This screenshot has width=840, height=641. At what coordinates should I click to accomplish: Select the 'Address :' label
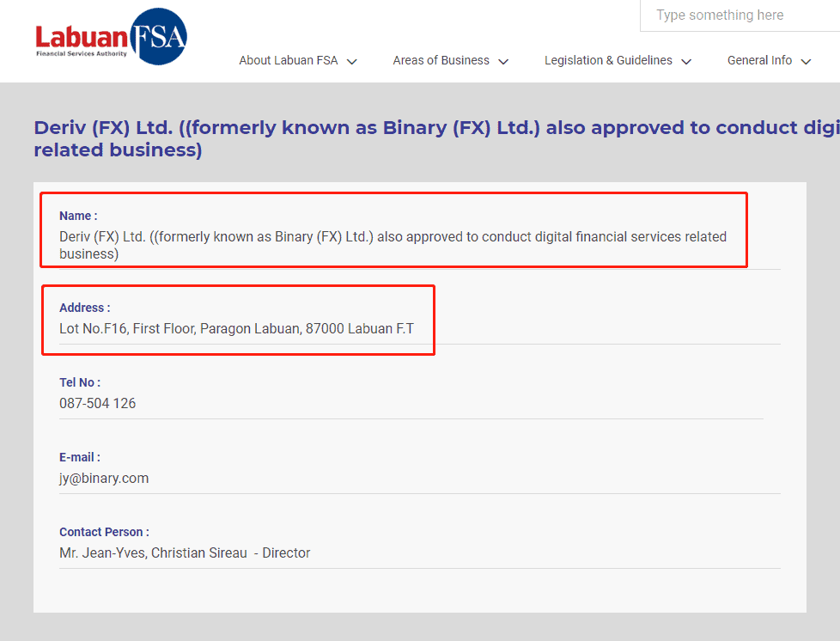[85, 308]
